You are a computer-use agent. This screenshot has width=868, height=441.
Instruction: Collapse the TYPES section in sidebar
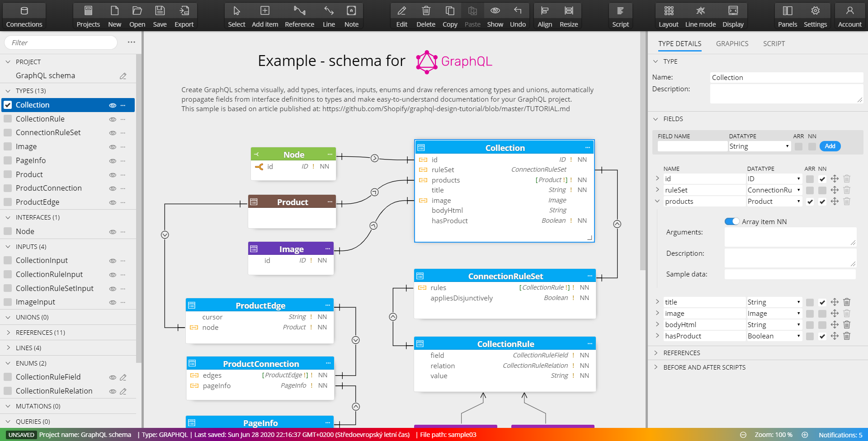pyautogui.click(x=7, y=90)
